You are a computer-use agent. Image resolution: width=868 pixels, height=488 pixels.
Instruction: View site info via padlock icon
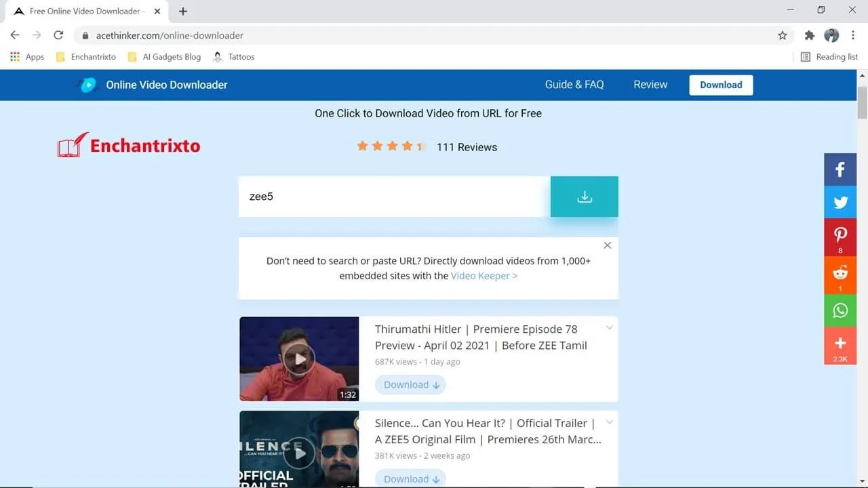click(x=85, y=35)
